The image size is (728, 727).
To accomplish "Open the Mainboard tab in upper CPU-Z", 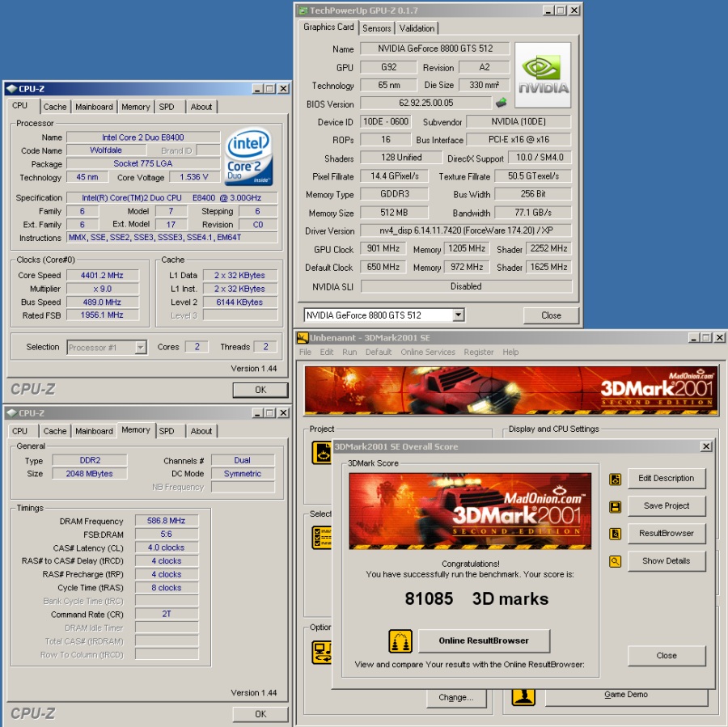I will 95,107.
